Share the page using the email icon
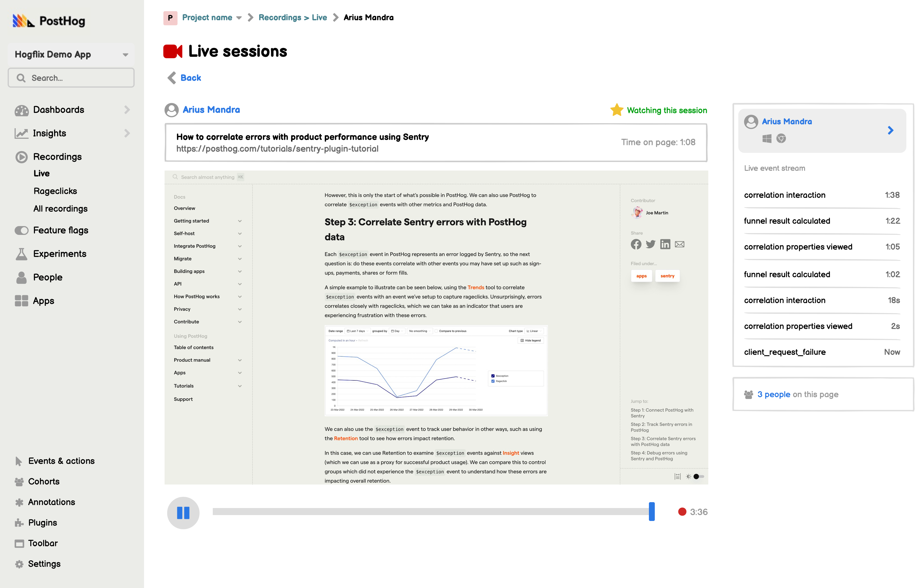 pos(679,244)
